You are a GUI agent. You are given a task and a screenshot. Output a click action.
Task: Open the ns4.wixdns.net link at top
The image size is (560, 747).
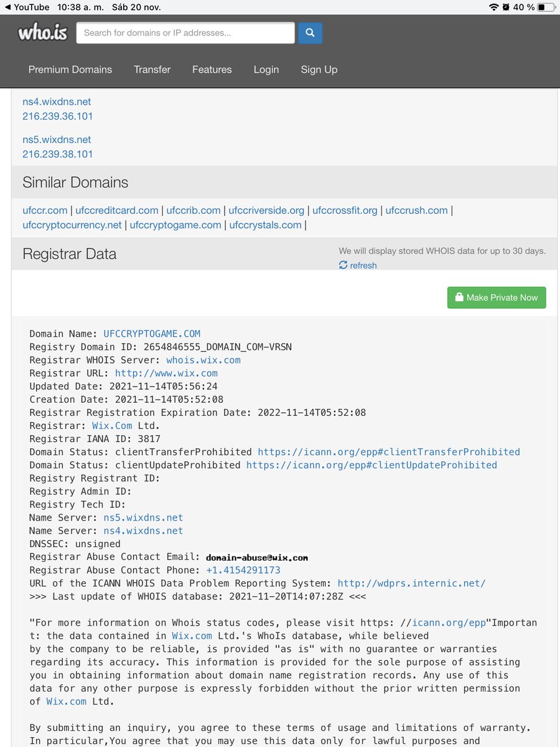coord(57,101)
